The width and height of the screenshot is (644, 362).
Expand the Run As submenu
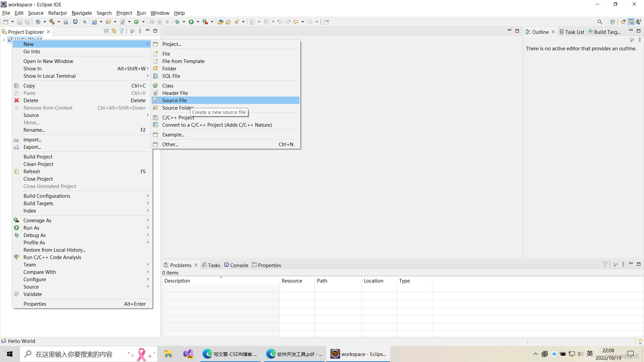[82, 228]
